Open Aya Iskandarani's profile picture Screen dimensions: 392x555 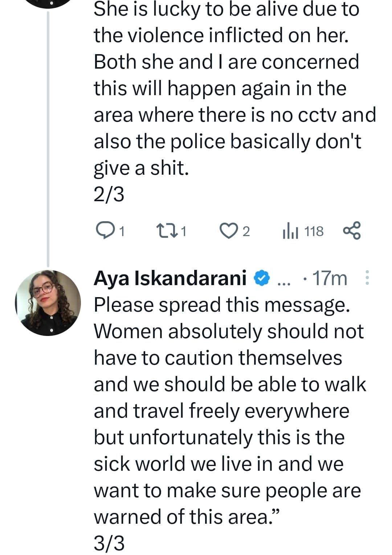(x=48, y=303)
